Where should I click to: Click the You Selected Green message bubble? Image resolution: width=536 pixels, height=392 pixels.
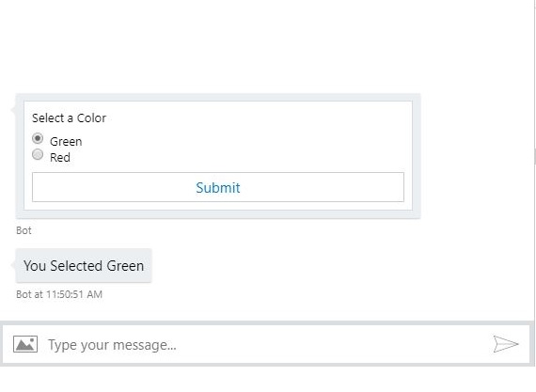coord(84,265)
